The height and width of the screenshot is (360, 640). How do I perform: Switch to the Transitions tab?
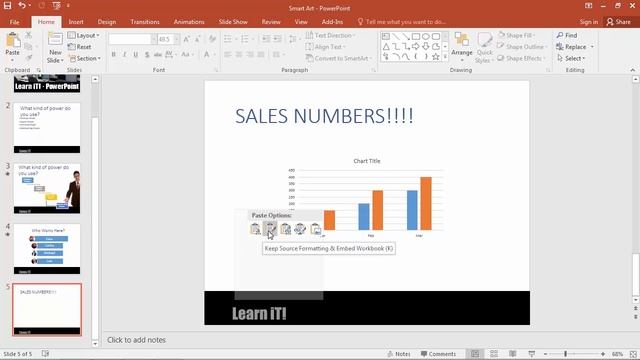[x=145, y=22]
